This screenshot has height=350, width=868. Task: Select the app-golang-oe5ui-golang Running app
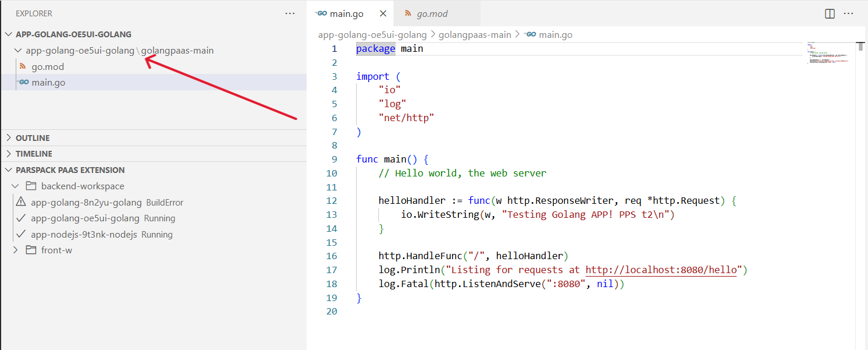pyautogui.click(x=85, y=218)
